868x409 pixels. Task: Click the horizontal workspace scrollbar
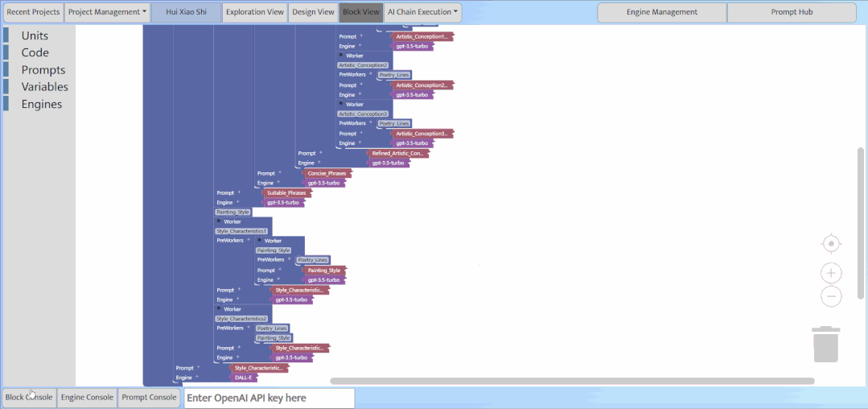pyautogui.click(x=573, y=381)
